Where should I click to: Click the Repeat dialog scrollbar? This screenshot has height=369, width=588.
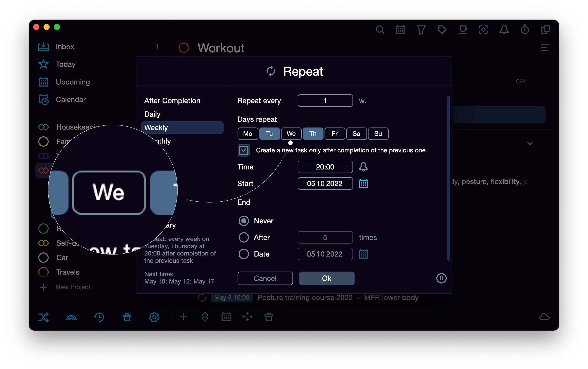[449, 178]
